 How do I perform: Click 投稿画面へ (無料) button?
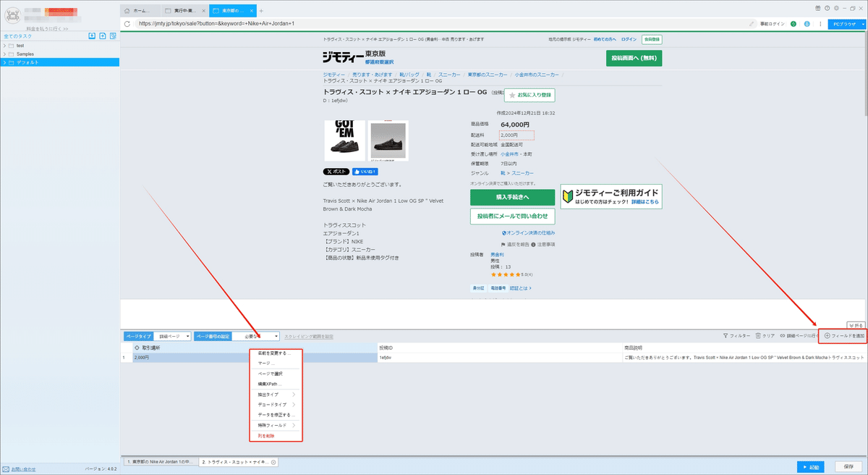click(634, 59)
